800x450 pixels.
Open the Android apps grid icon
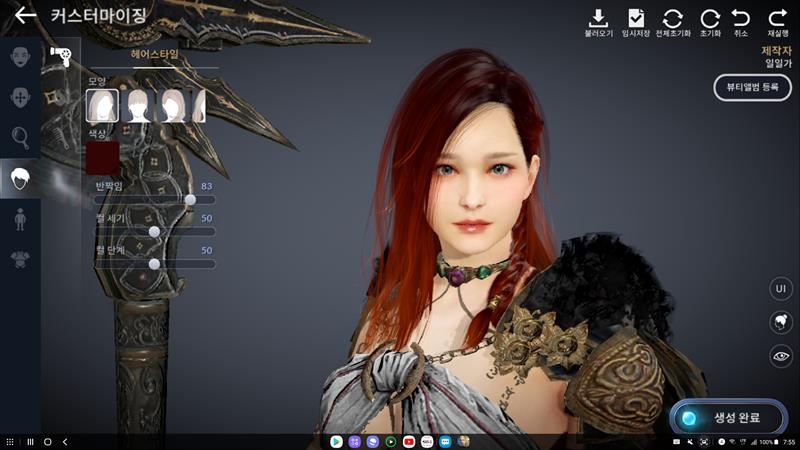tap(10, 442)
